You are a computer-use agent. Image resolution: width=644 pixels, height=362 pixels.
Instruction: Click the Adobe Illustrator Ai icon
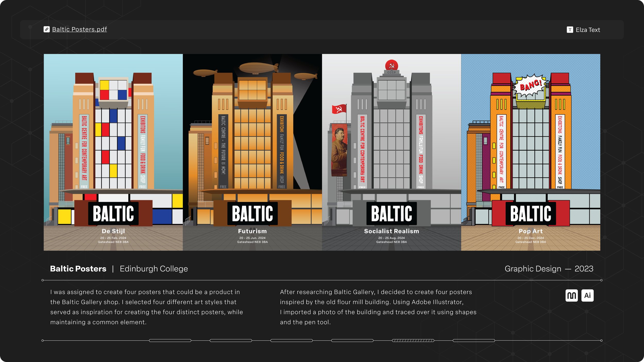click(588, 295)
